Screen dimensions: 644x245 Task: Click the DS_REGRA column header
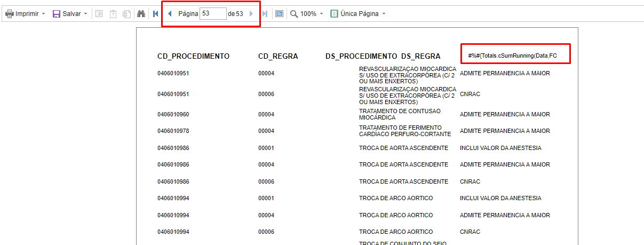click(421, 56)
